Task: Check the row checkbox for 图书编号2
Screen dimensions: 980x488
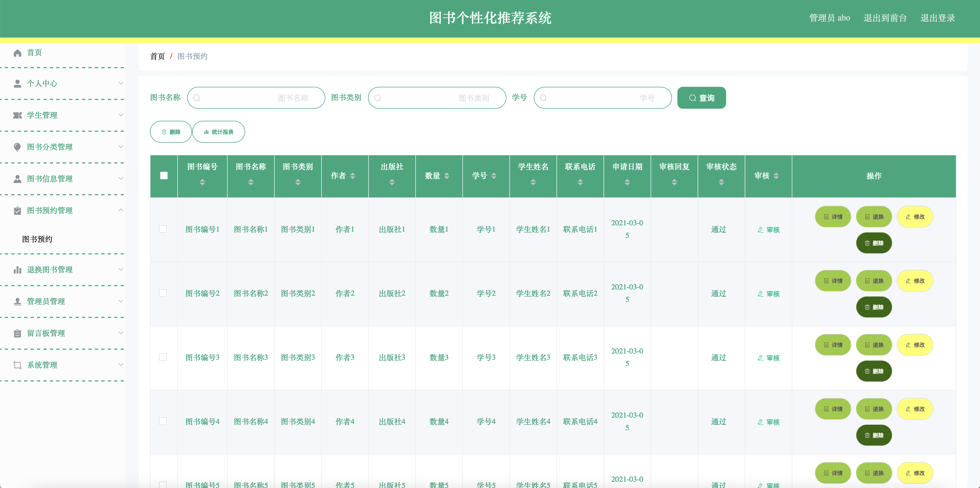Action: point(163,293)
